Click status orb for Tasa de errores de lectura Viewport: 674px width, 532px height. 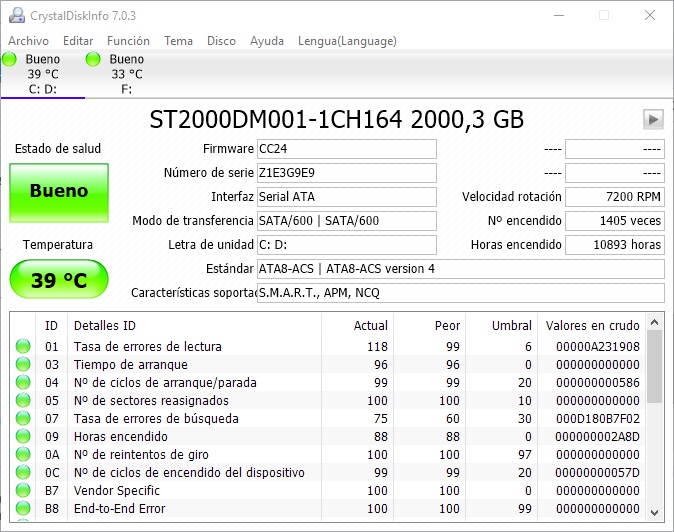(23, 347)
